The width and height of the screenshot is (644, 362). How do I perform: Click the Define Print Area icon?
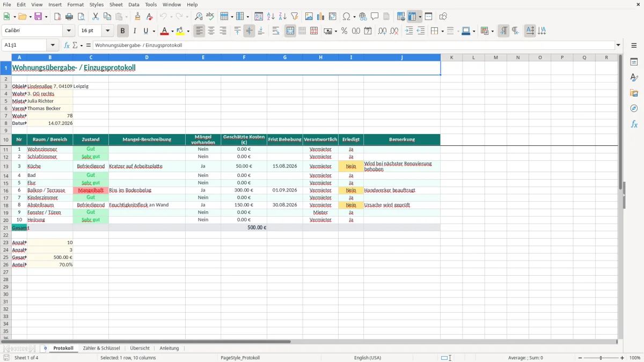[401, 17]
